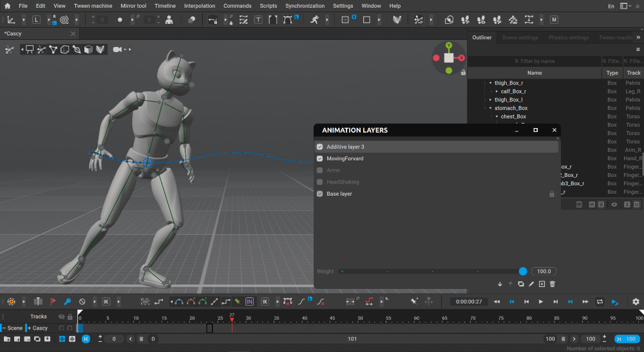Select the coordinate axes tool icon
The image size is (644, 352).
[11, 20]
